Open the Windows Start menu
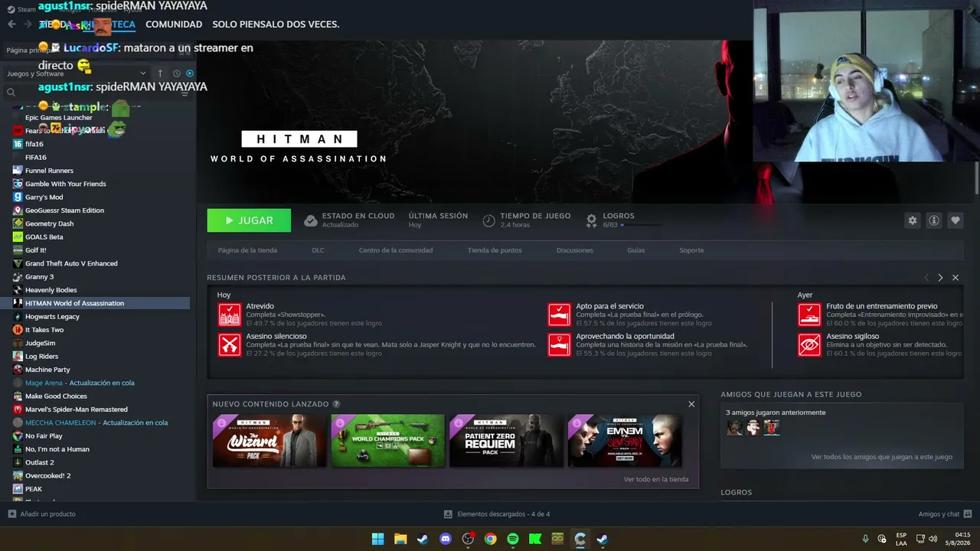The height and width of the screenshot is (551, 980). 377,539
